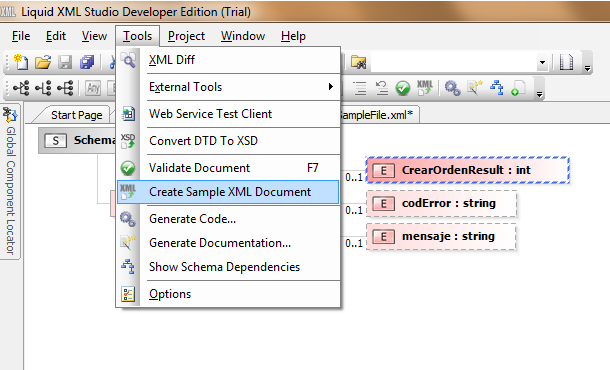Click the XML Diff magnifier menu icon
Screen dimensions: 610x370
[x=128, y=60]
